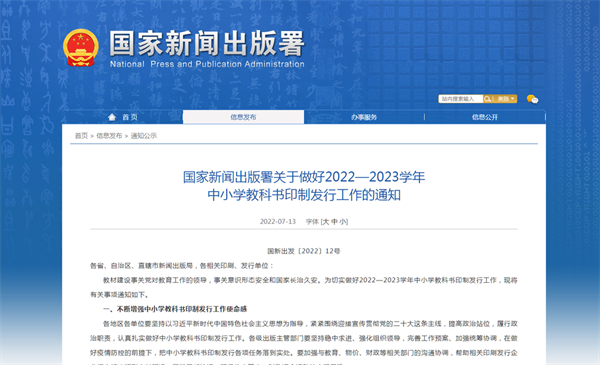
Task: Set font size to 小 (small)
Action: click(x=342, y=222)
